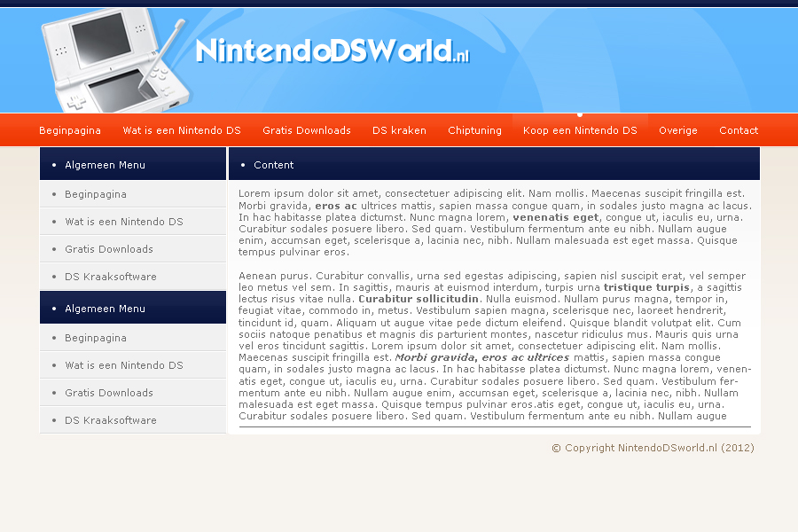The height and width of the screenshot is (532, 798).
Task: Click Beginpagina under the first Algemeen Menu
Action: click(133, 194)
